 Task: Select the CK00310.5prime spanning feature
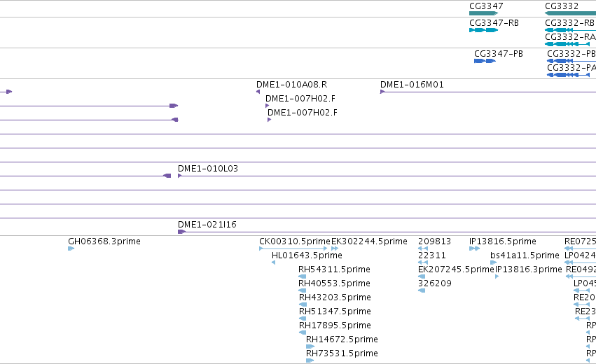coord(293,248)
